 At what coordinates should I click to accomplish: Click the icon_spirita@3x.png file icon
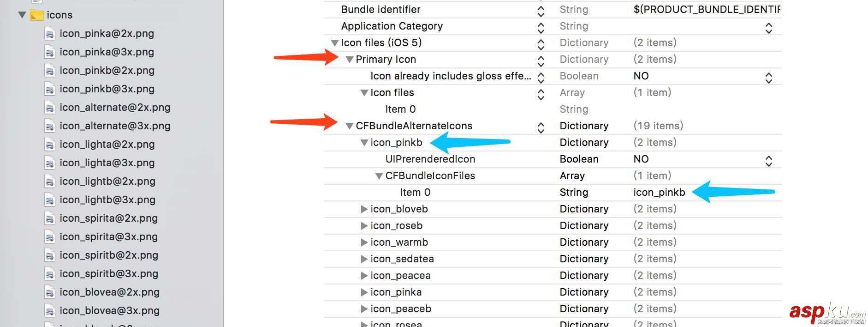click(50, 237)
